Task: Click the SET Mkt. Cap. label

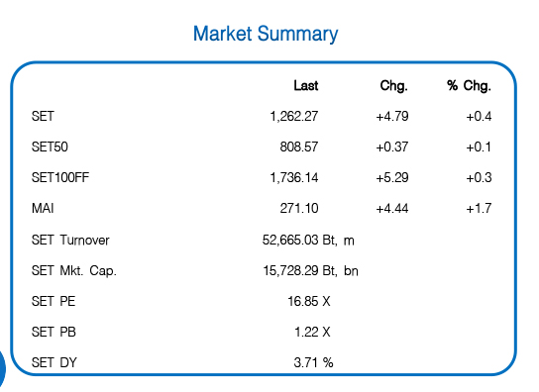Action: pyautogui.click(x=74, y=270)
